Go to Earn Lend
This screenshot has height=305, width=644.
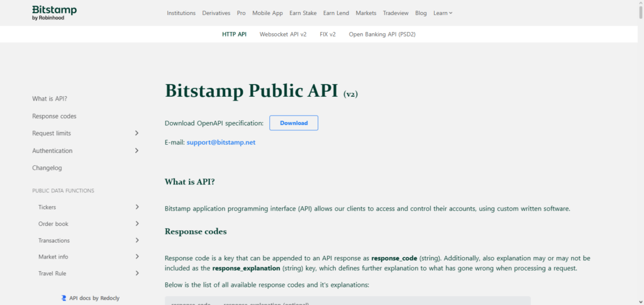pyautogui.click(x=336, y=13)
